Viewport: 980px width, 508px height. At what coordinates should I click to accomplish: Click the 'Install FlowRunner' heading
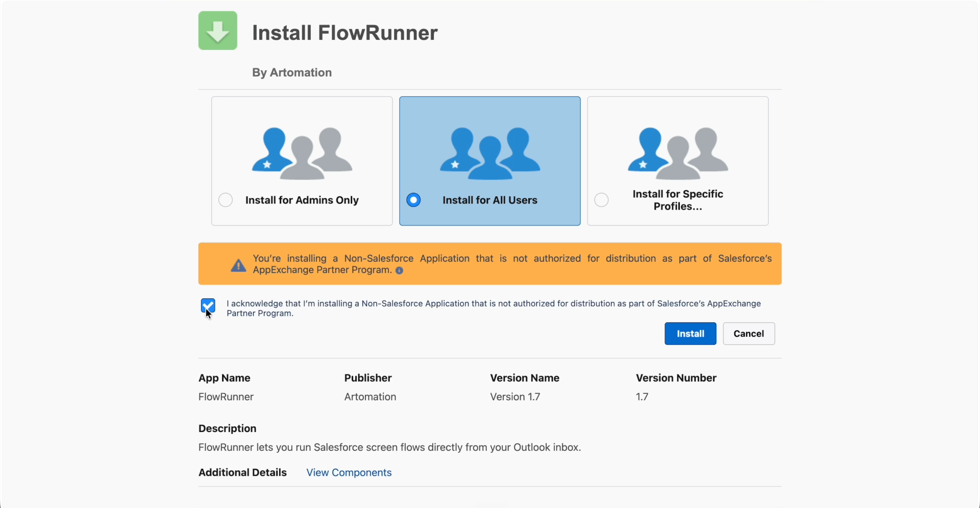coord(345,33)
